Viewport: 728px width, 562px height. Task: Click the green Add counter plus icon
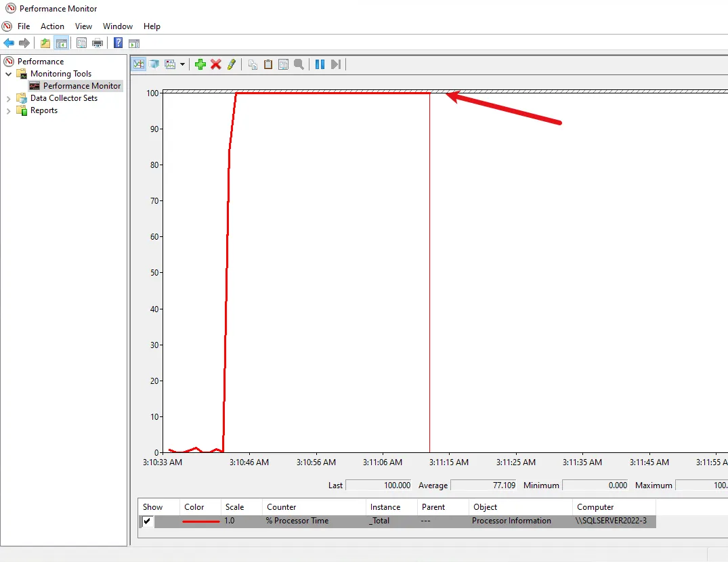200,64
